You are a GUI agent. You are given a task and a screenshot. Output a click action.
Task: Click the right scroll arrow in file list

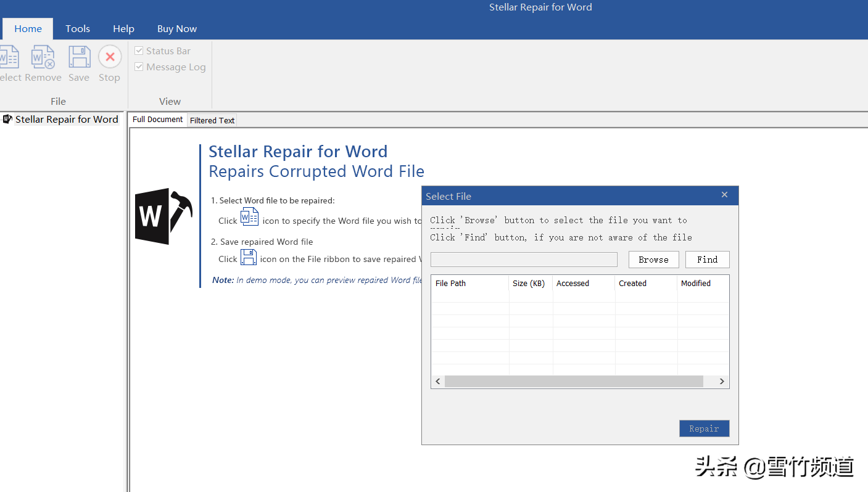pos(722,382)
